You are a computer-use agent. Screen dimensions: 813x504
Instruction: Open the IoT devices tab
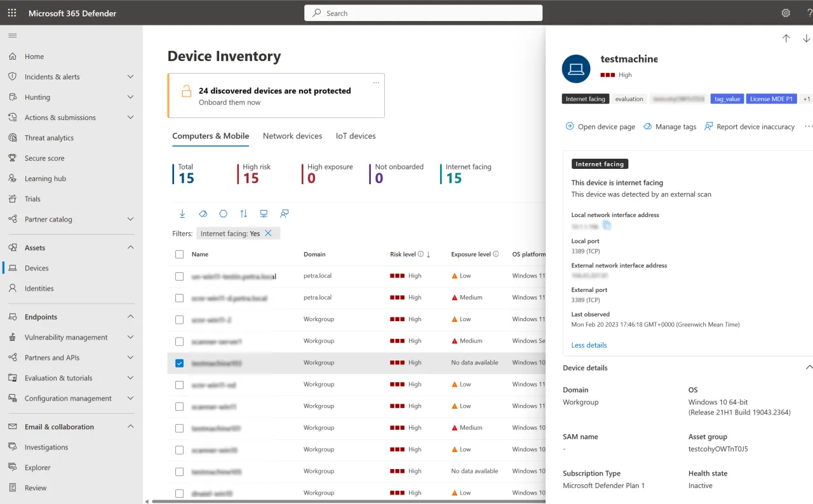[355, 136]
